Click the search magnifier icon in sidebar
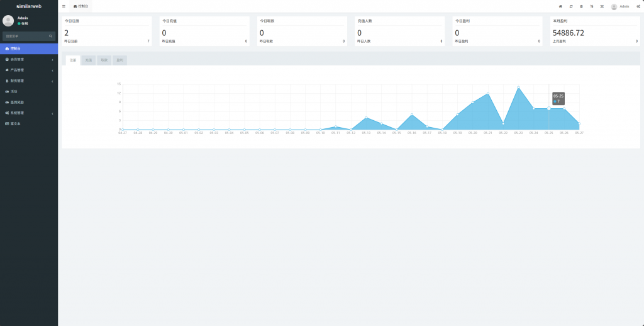Screen dimensions: 644x326 pyautogui.click(x=51, y=37)
